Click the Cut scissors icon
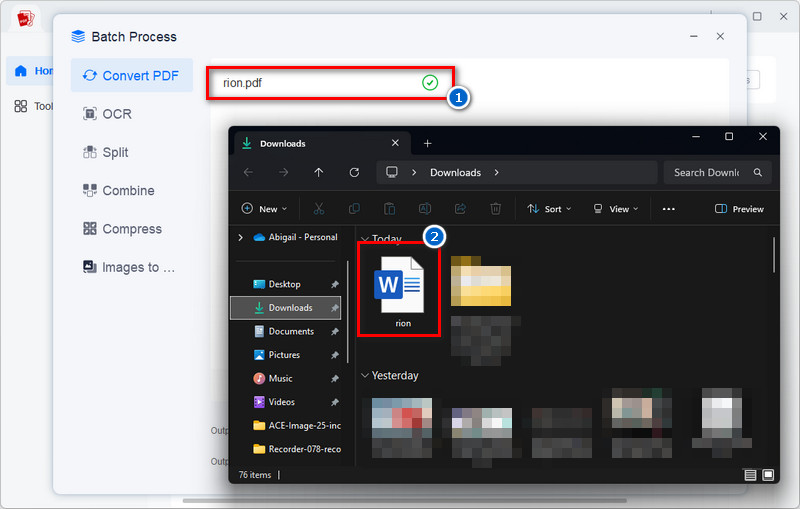 [319, 209]
